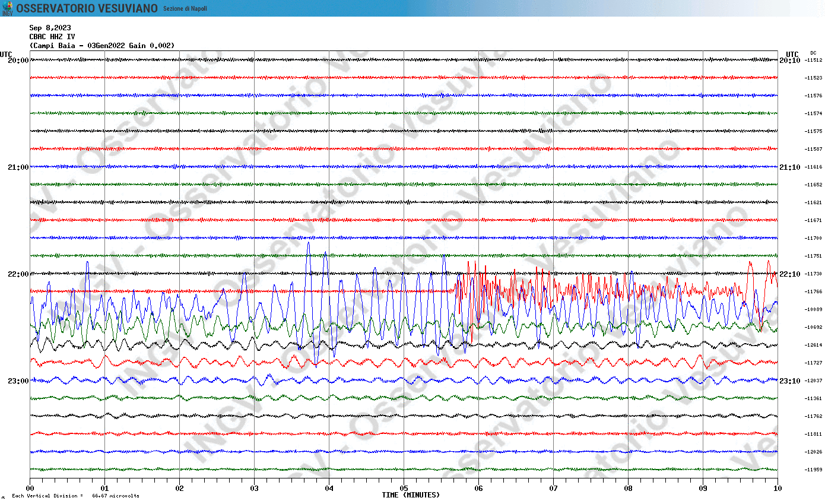Click the DC value -12026

click(813, 452)
